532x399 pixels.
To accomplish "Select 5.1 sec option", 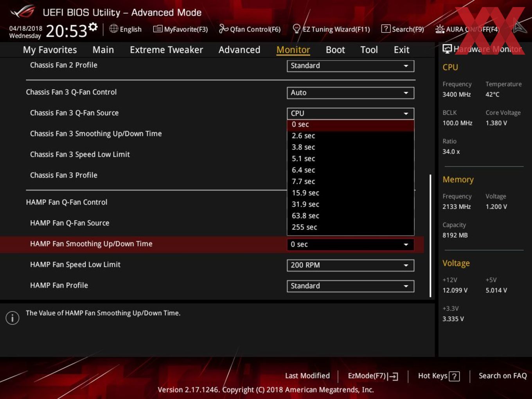I will pyautogui.click(x=350, y=158).
